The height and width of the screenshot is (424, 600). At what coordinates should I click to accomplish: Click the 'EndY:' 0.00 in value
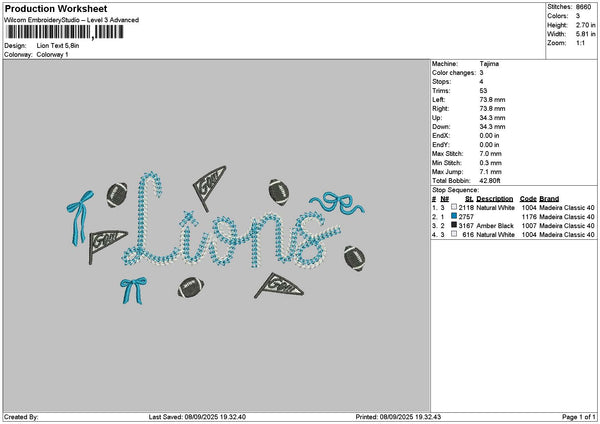pyautogui.click(x=489, y=145)
